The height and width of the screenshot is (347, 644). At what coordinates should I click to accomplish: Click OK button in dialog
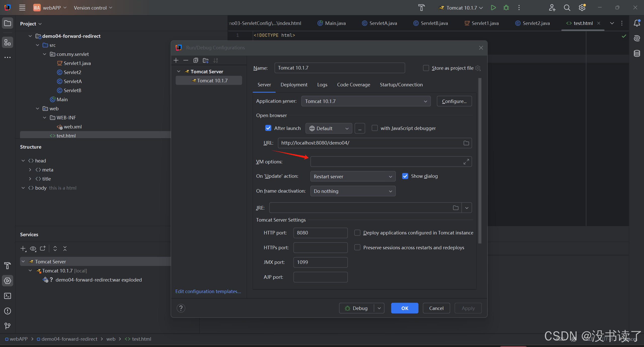point(405,308)
